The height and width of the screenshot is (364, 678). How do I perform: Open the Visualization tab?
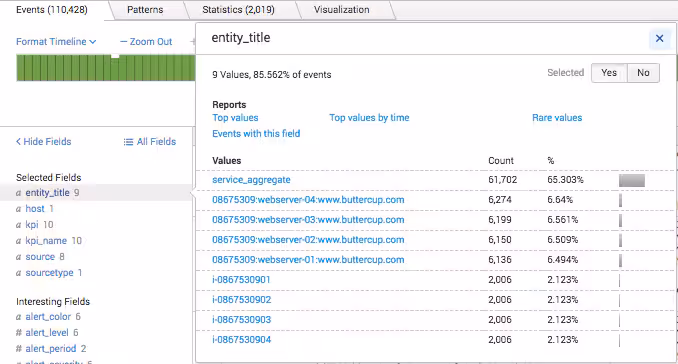(x=342, y=10)
